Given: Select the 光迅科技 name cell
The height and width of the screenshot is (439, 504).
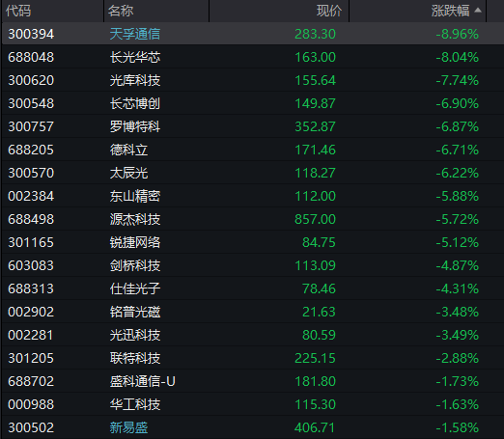Looking at the screenshot, I should point(135,335).
